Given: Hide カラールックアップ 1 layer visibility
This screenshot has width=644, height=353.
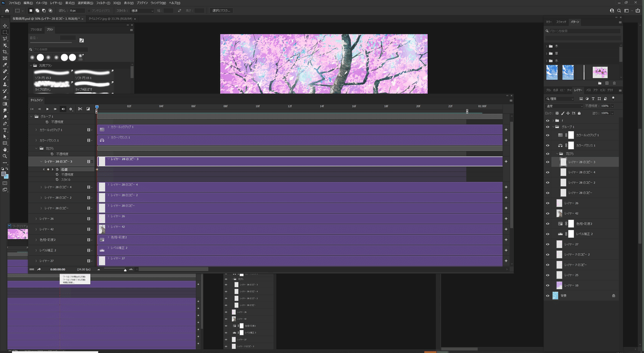Looking at the screenshot, I should 548,135.
